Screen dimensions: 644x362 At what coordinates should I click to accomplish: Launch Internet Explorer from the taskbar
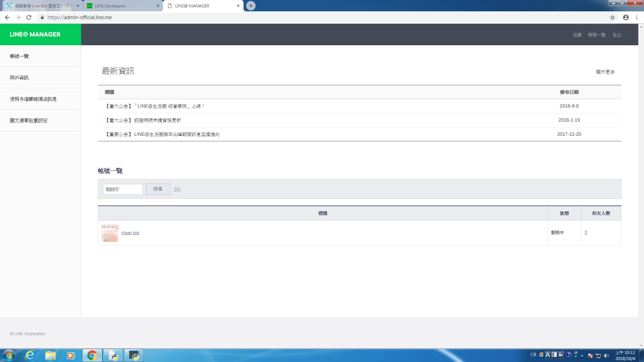click(x=30, y=356)
